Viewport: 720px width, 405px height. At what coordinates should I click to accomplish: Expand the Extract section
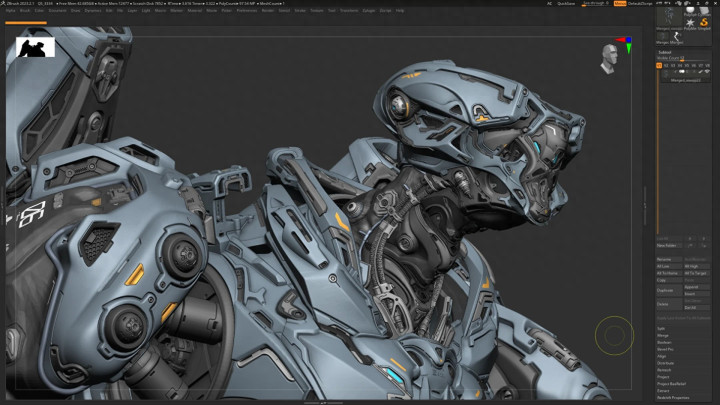(663, 391)
